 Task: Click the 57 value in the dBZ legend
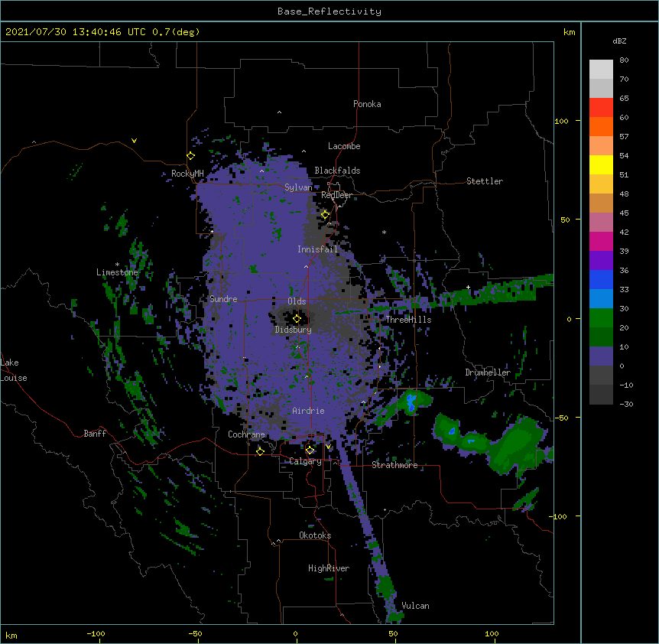tap(624, 137)
